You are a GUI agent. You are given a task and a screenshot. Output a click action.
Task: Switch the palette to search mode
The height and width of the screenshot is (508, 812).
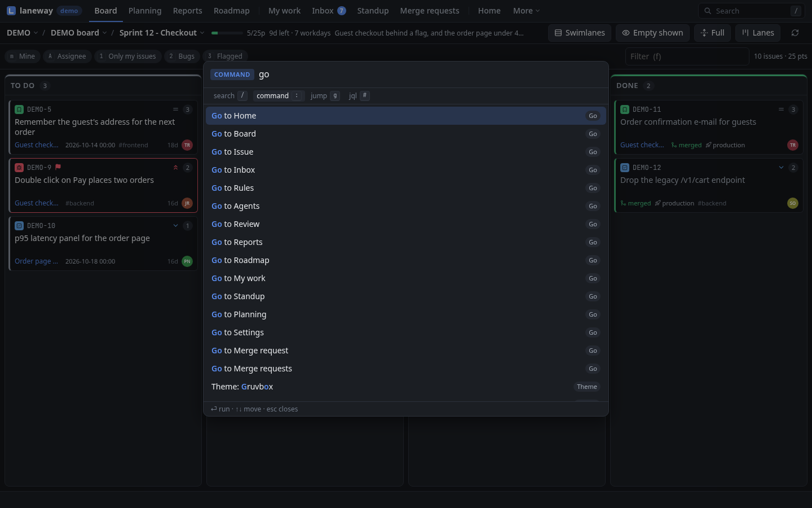(230, 96)
